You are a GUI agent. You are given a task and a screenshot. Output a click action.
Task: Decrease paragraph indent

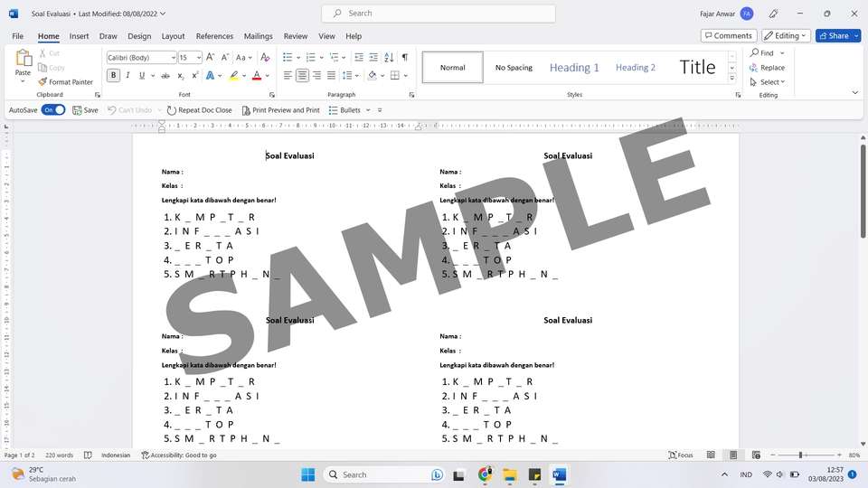359,58
